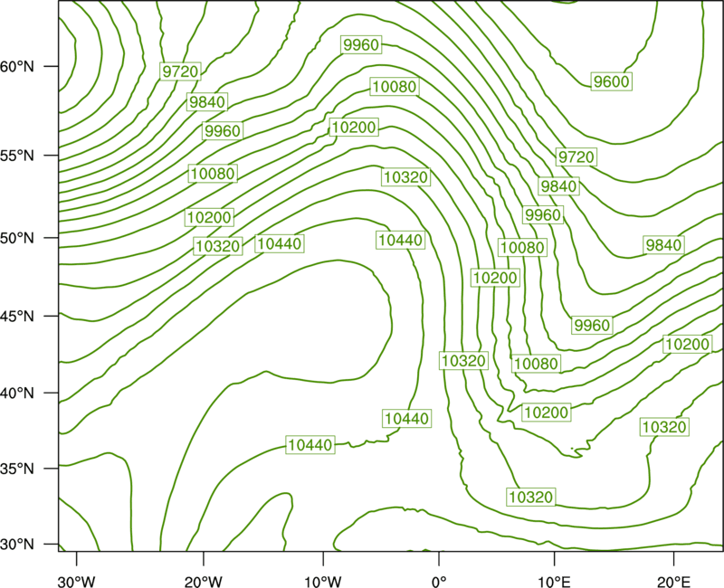The height and width of the screenshot is (588, 724).
Task: Select the 35°N latitude axis label
Action: click(x=17, y=469)
